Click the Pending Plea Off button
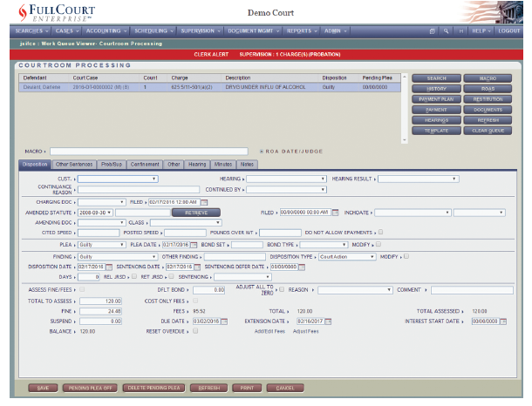The width and height of the screenshot is (532, 406). [x=90, y=388]
